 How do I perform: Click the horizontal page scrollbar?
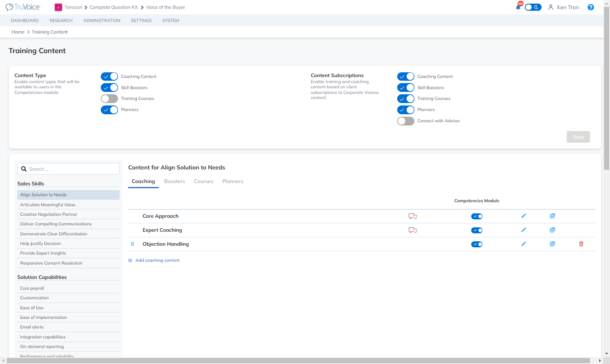click(298, 360)
